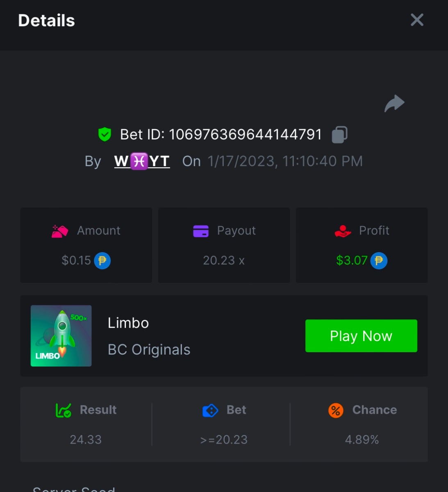The image size is (448, 492).
Task: Click the share arrow icon
Action: point(394,103)
